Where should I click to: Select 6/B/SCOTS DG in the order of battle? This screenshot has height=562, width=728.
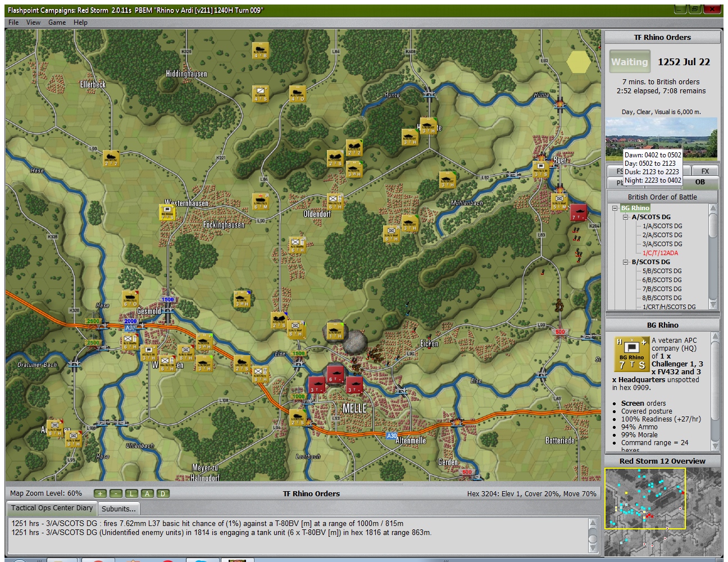(662, 280)
